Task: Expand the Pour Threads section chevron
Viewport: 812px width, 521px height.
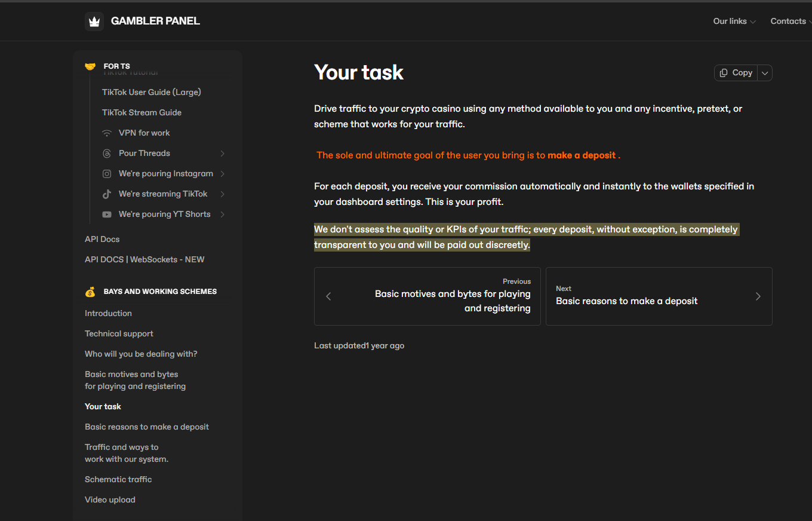Action: pos(222,154)
